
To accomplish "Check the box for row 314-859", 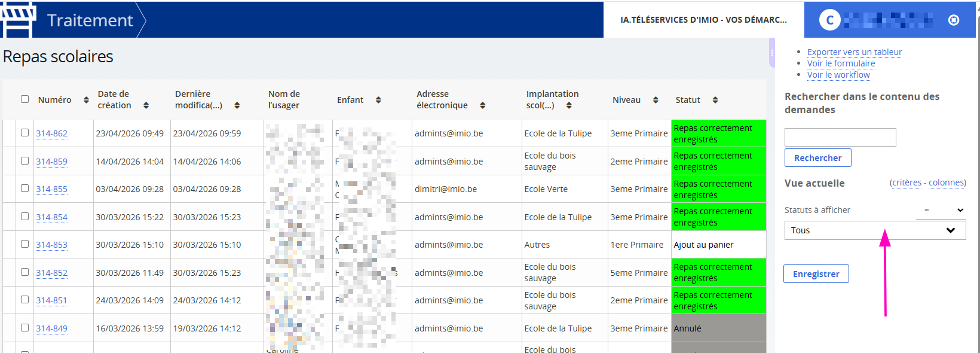I will click(x=24, y=160).
